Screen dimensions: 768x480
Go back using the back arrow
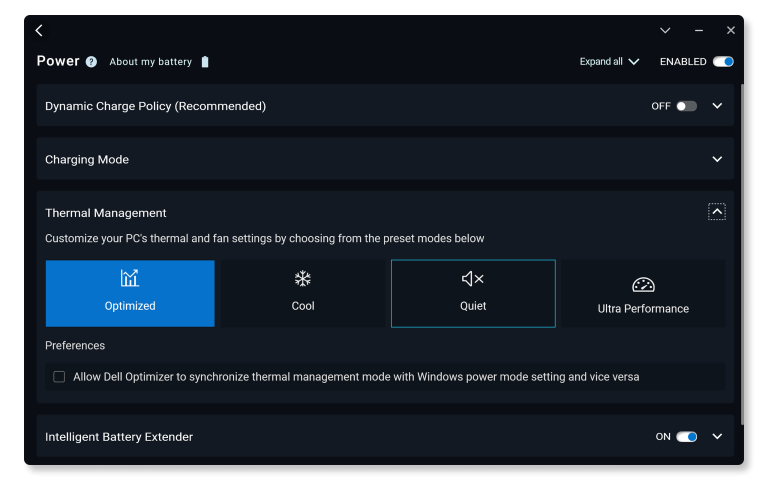(39, 30)
